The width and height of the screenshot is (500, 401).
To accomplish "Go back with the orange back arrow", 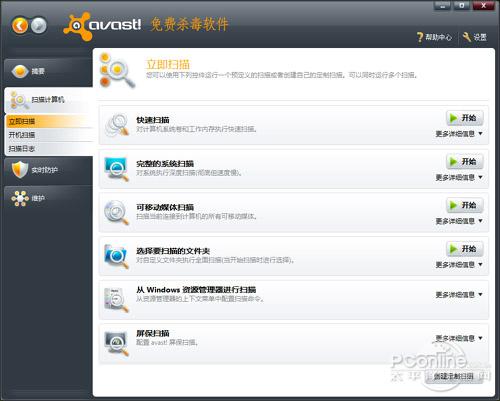I will tap(20, 26).
